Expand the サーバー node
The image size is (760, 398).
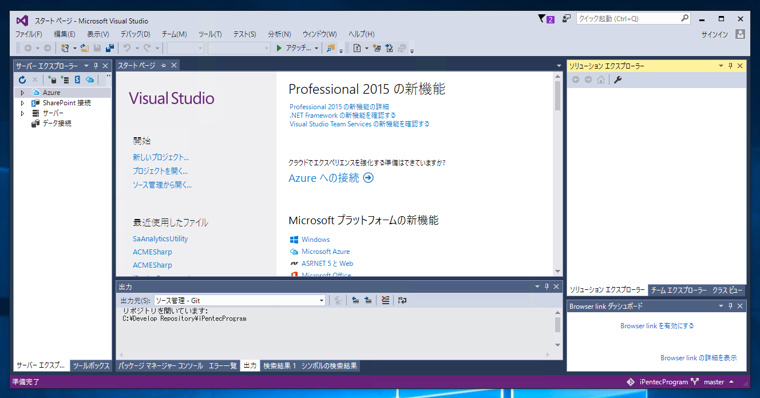(x=22, y=113)
